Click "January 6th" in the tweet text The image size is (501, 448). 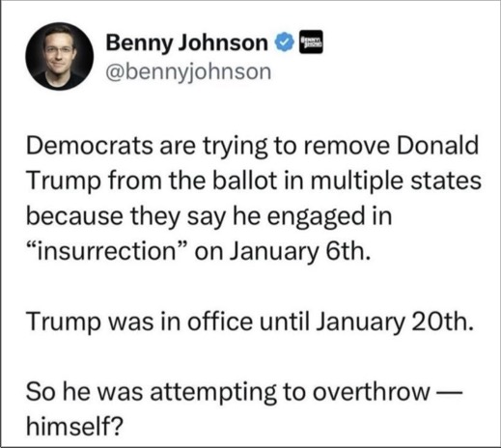299,252
